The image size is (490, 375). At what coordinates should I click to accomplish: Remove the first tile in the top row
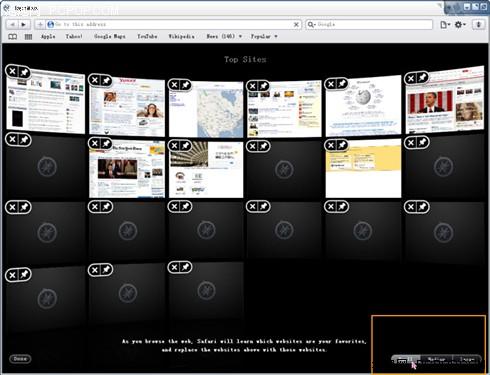click(x=12, y=71)
